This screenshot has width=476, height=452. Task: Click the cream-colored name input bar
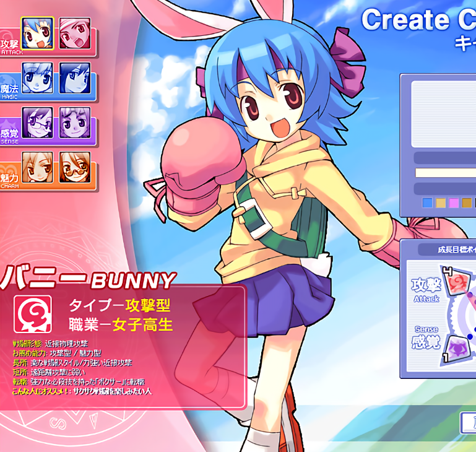tap(445, 173)
